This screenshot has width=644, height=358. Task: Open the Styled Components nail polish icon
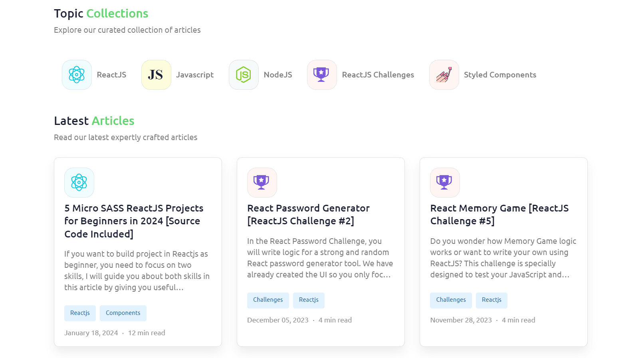click(444, 75)
